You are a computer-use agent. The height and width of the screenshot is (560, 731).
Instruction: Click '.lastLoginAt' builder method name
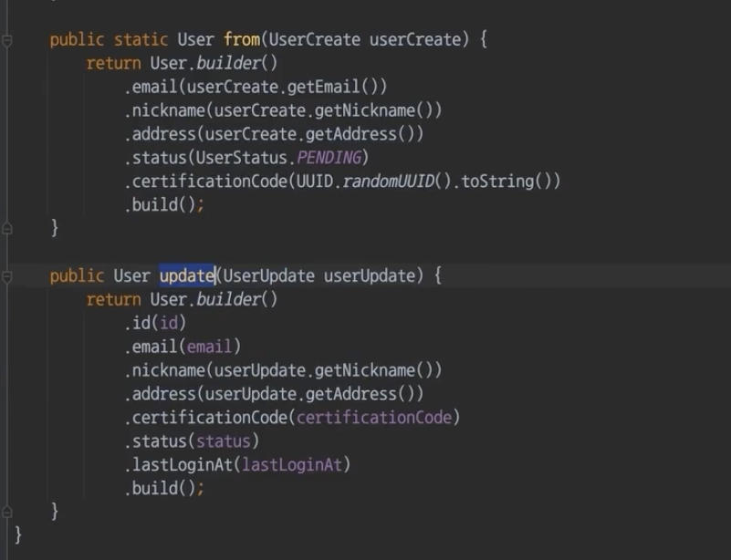point(178,465)
